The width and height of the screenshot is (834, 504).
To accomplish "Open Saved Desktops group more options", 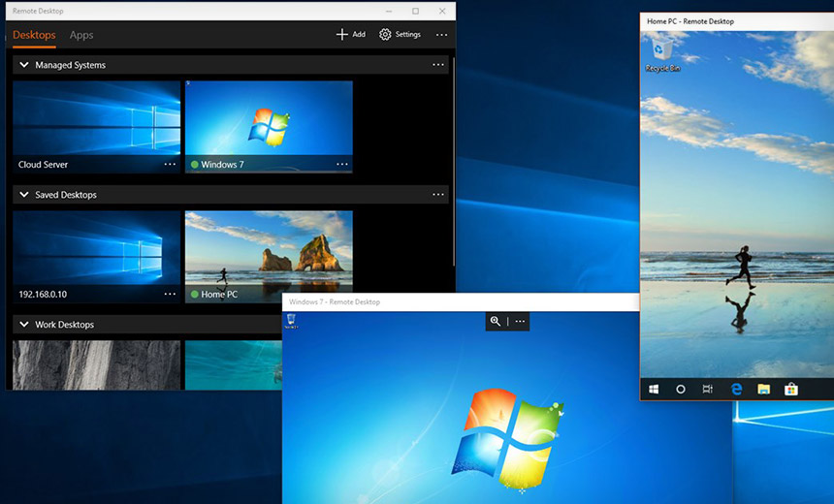I will [x=437, y=195].
